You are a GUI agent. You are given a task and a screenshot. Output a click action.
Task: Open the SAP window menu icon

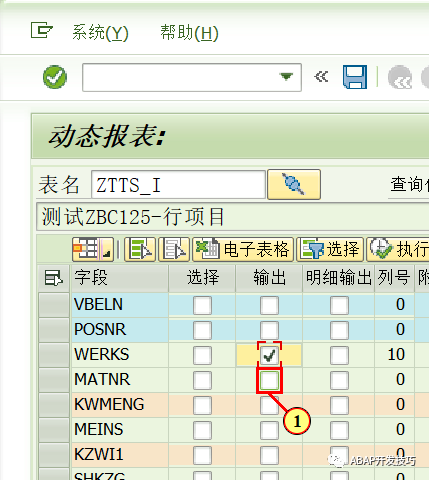pos(42,30)
